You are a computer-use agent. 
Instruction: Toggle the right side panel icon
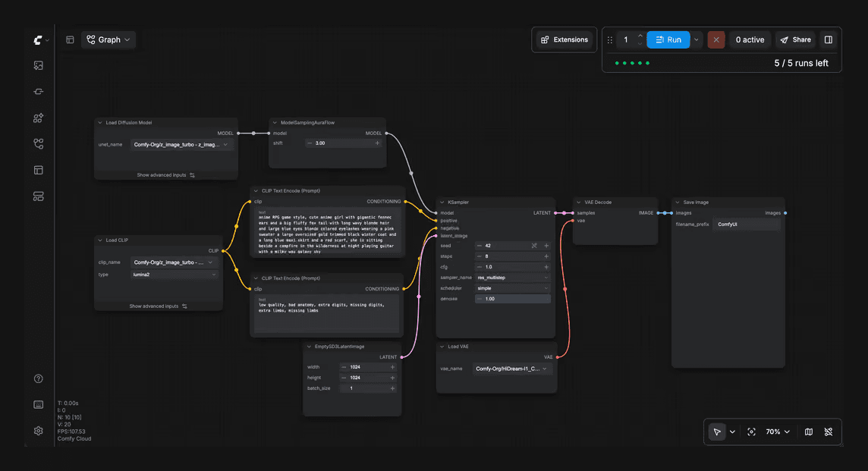(828, 40)
